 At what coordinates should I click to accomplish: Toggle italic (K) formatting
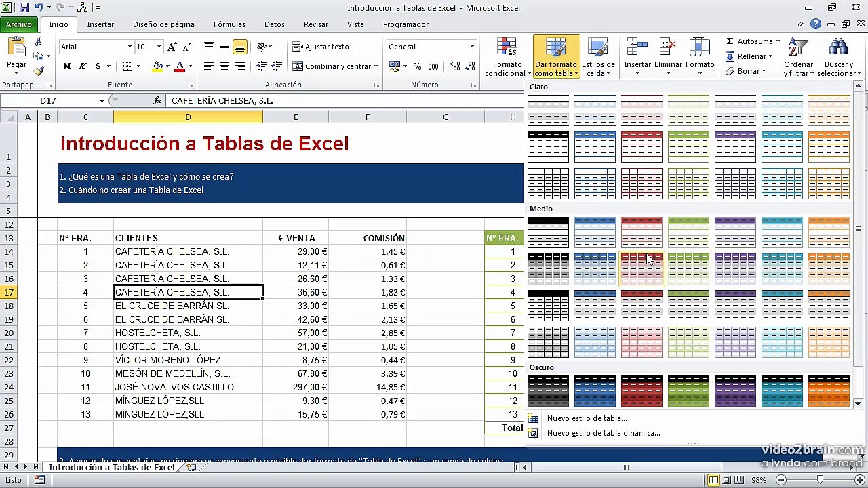point(82,66)
